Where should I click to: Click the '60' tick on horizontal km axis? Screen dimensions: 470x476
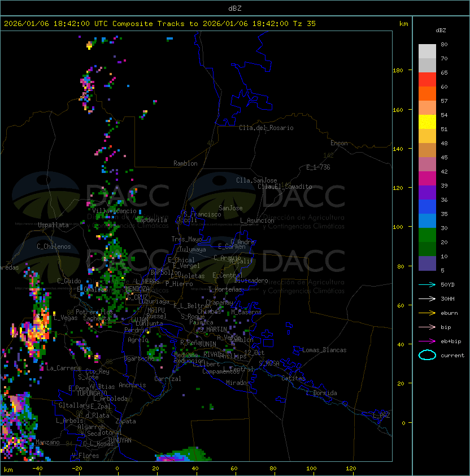pyautogui.click(x=234, y=469)
